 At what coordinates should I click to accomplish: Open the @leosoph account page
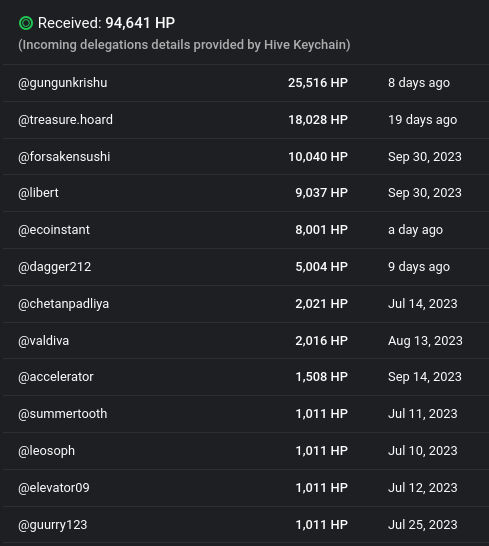(46, 451)
